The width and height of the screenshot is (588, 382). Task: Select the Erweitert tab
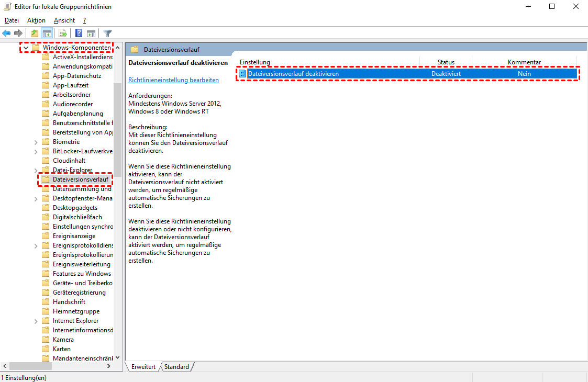143,367
